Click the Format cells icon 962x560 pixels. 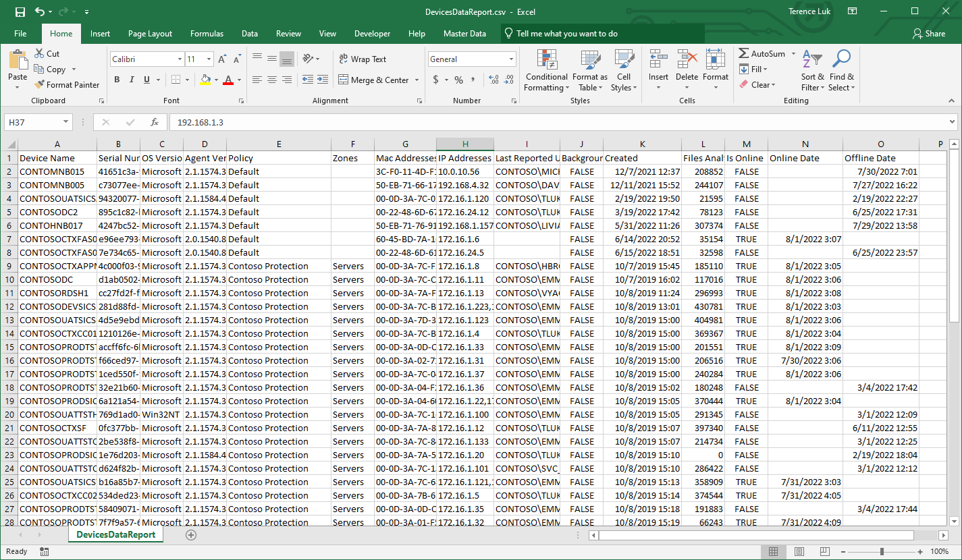[715, 59]
